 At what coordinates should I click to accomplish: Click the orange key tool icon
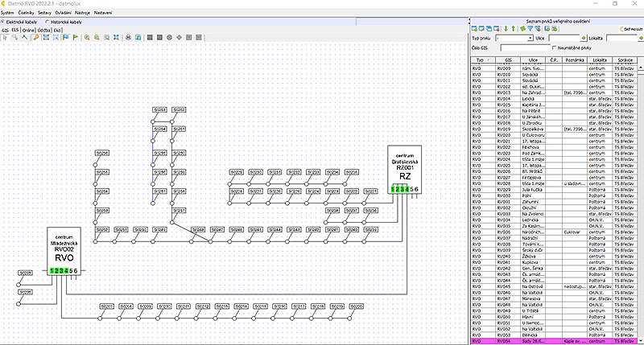click(35, 37)
